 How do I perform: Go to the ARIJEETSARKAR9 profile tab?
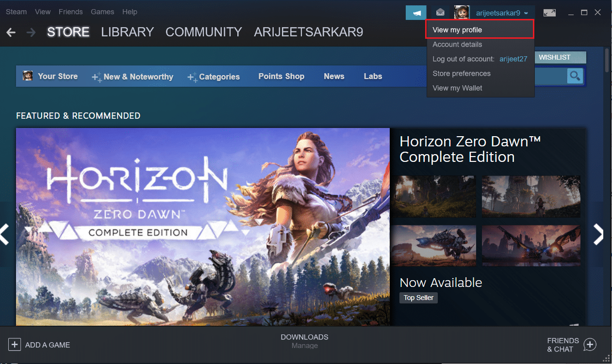tap(309, 32)
